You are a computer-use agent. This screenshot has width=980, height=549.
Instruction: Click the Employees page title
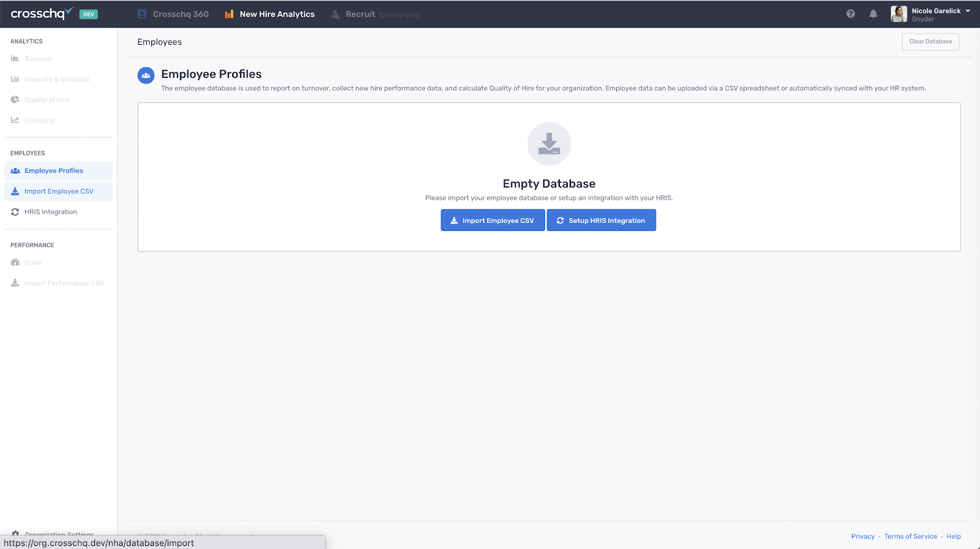tap(159, 42)
